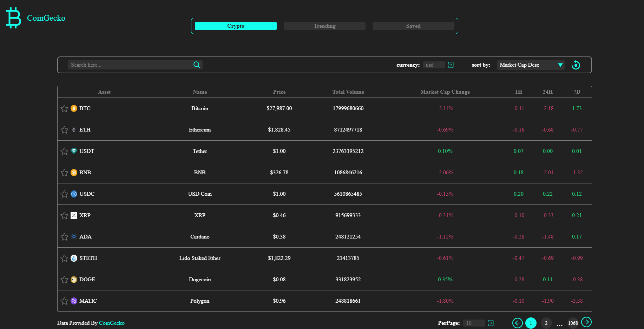Click Ethereum price $1,828.45
This screenshot has width=644, height=329.
click(x=279, y=130)
